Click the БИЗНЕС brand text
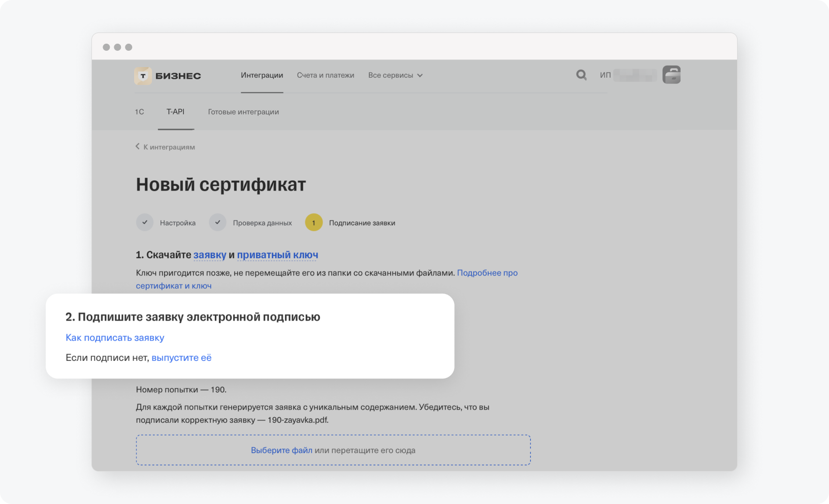The width and height of the screenshot is (829, 504). click(x=178, y=76)
